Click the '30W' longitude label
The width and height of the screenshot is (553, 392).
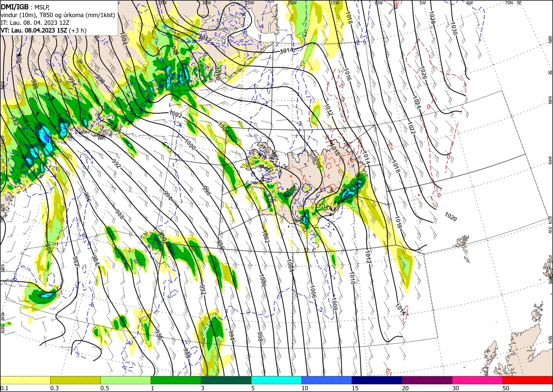(206, 3)
